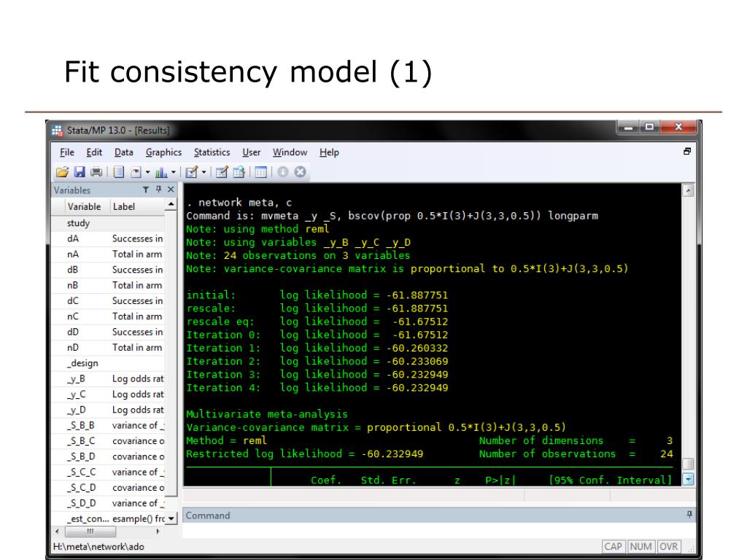
Task: Open the Log notebook icon
Action: click(x=119, y=172)
